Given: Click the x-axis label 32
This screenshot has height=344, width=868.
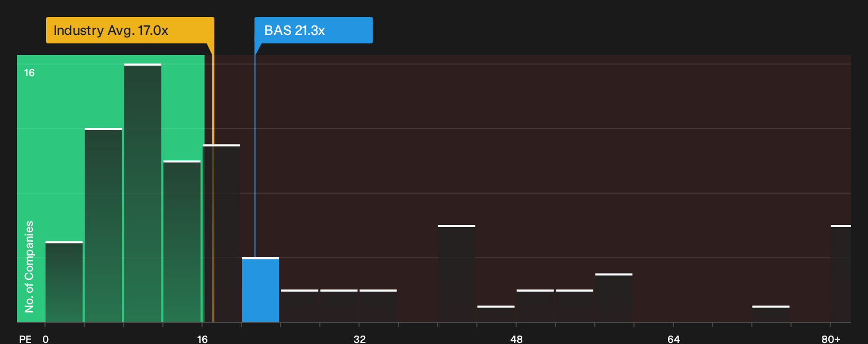Looking at the screenshot, I should pos(359,339).
